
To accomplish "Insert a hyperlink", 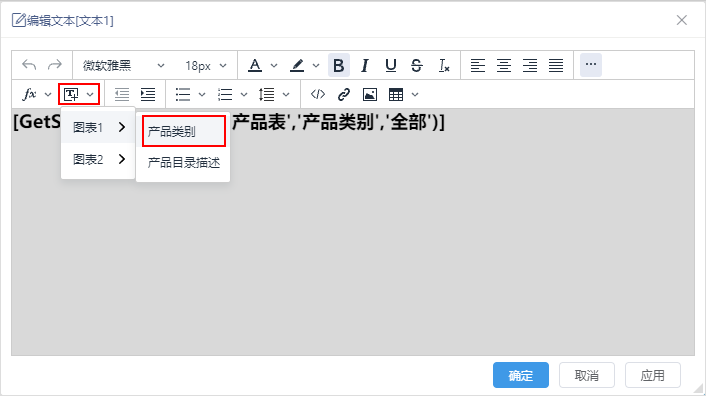I will pyautogui.click(x=344, y=94).
